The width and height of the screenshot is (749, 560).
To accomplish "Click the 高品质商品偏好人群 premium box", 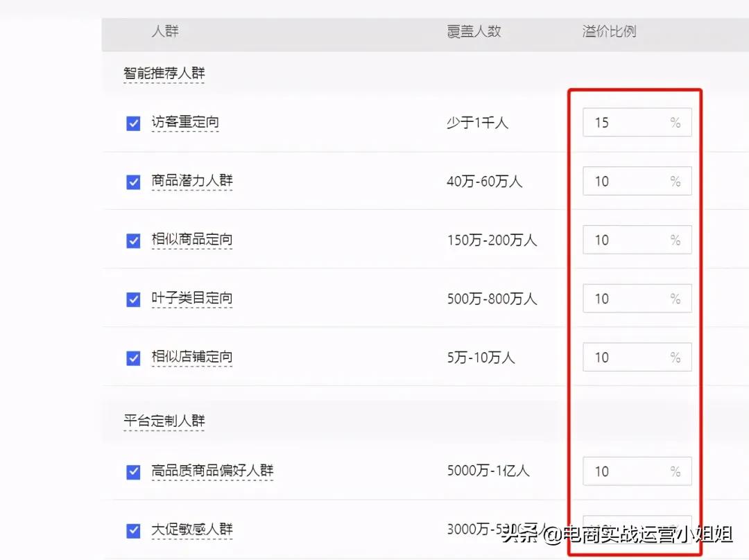I will 636,471.
